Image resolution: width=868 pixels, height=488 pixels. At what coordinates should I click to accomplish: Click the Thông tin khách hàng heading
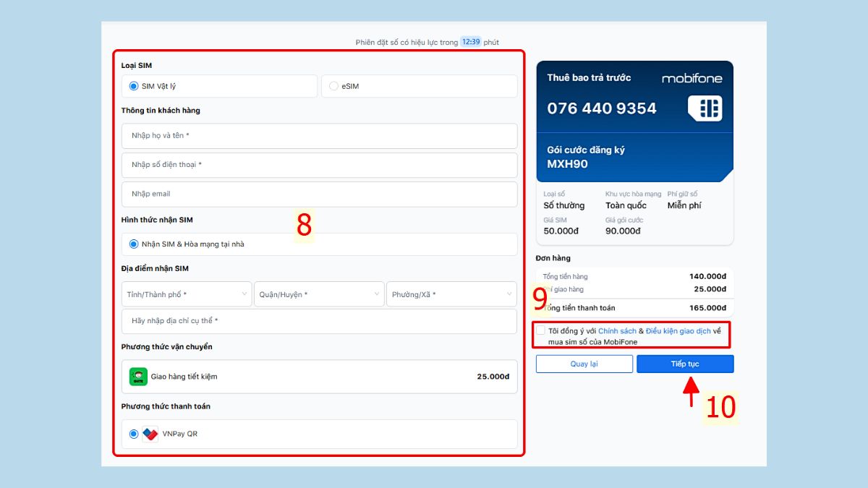click(161, 111)
